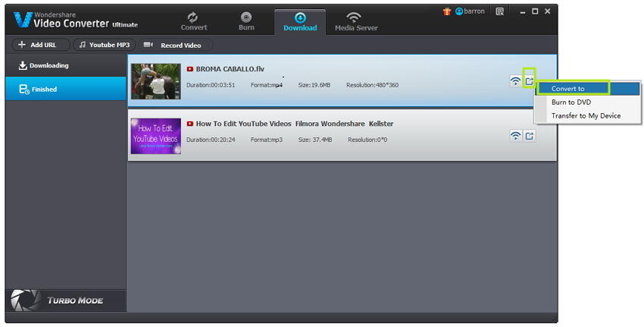Click Format:mp3 text

point(267,140)
